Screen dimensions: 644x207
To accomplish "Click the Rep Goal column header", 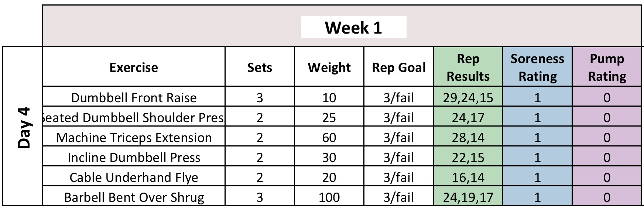I will pyautogui.click(x=398, y=68).
